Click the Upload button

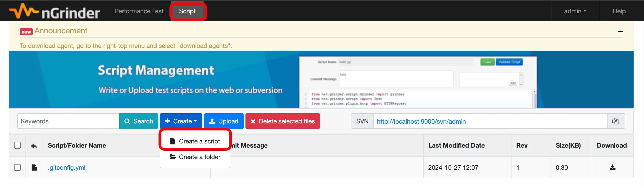(x=224, y=121)
